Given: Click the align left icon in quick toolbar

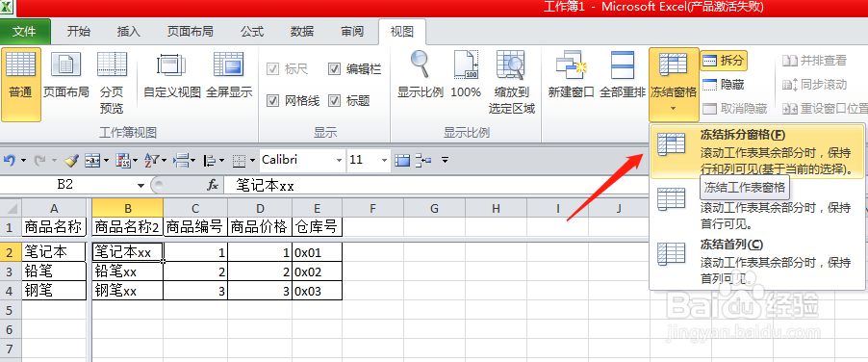Looking at the screenshot, I should [x=210, y=161].
